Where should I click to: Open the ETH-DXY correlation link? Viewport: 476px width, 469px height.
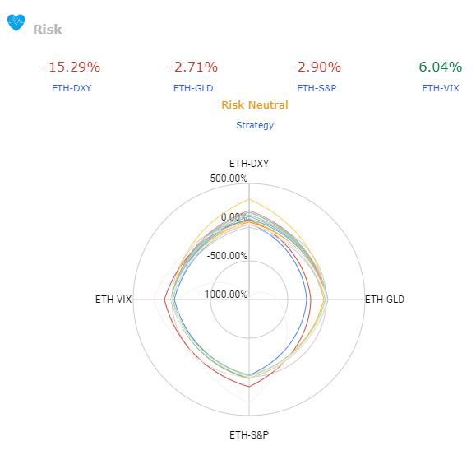click(72, 88)
